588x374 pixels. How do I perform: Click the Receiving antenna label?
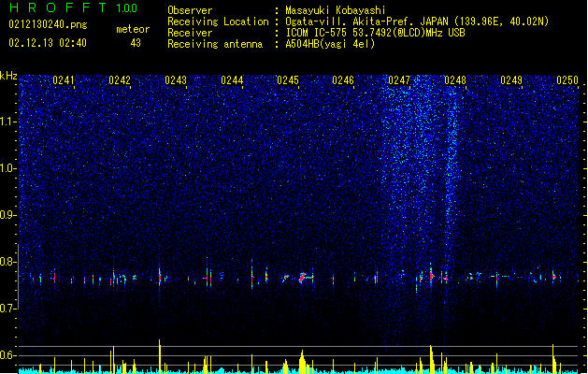(215, 44)
